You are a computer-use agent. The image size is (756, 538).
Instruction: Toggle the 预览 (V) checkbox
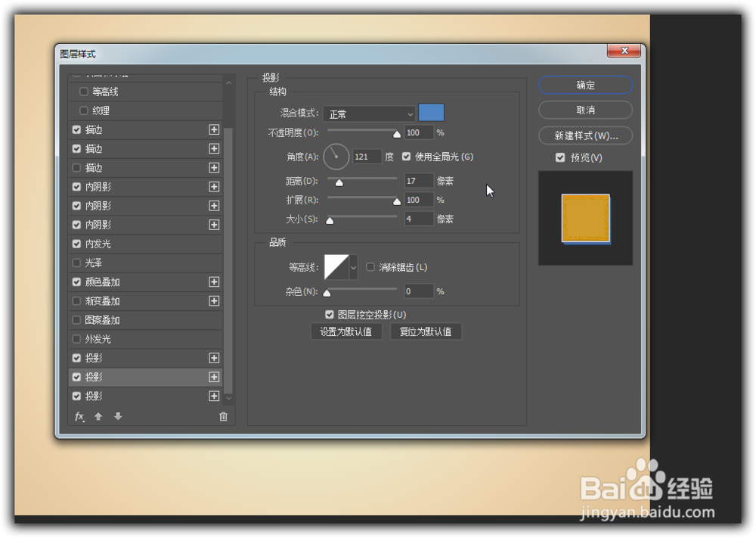(559, 157)
